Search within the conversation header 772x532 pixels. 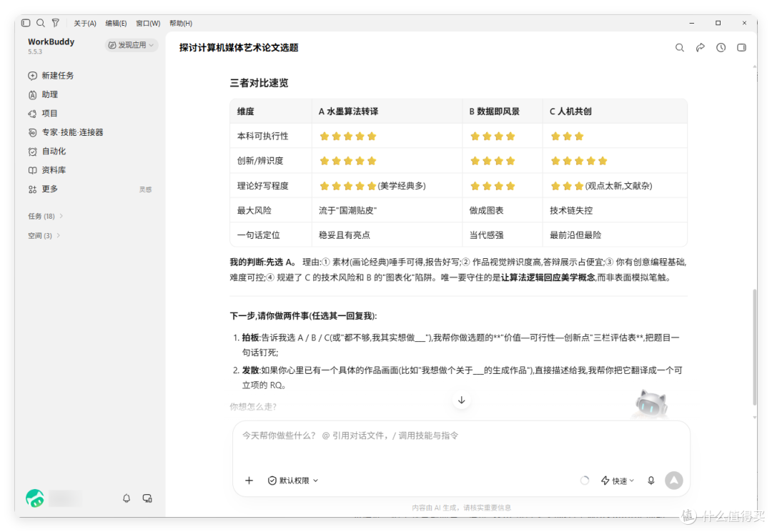(x=680, y=48)
